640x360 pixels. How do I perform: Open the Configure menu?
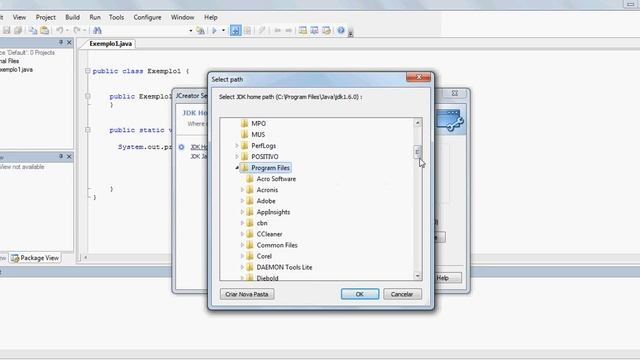click(147, 17)
